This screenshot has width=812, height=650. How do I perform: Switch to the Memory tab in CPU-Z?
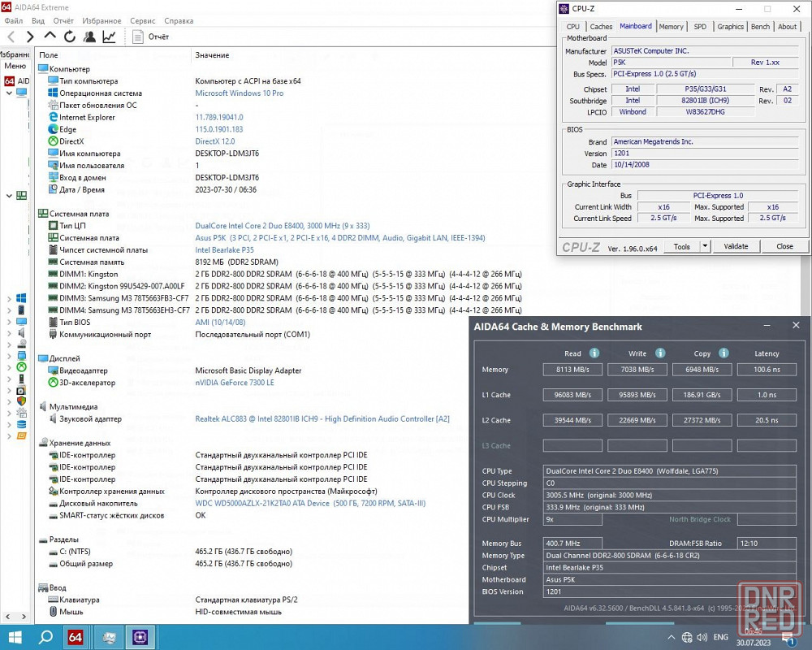coord(671,27)
